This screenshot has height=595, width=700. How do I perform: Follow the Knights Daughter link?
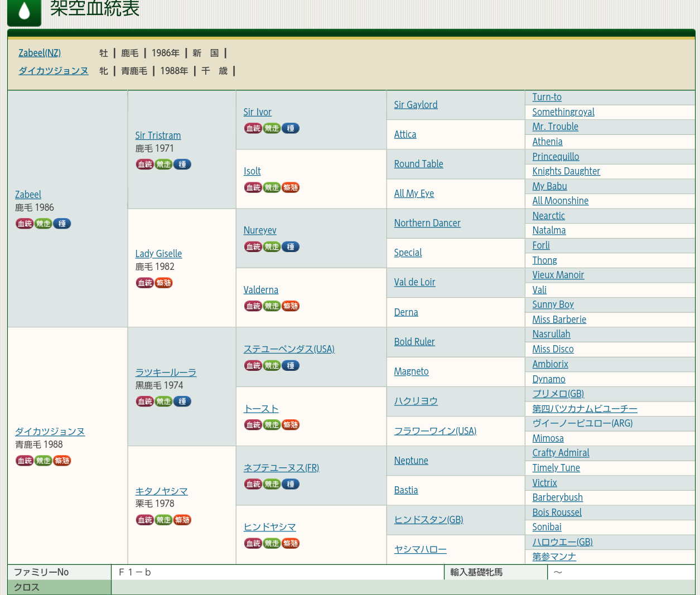566,171
